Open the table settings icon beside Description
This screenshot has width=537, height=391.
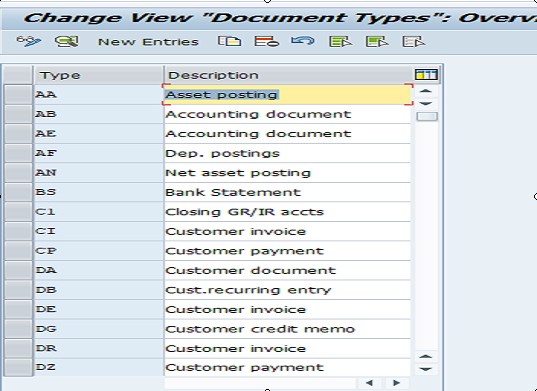point(426,74)
